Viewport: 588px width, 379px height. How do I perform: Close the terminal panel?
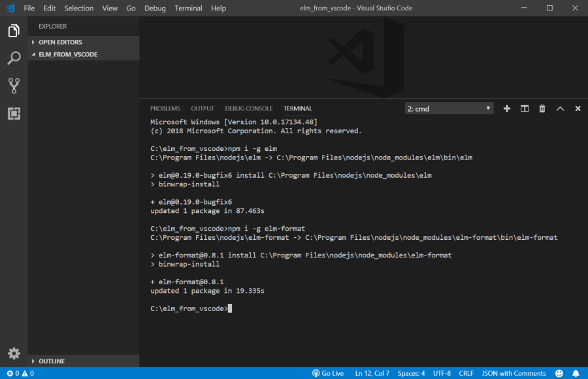(x=578, y=108)
